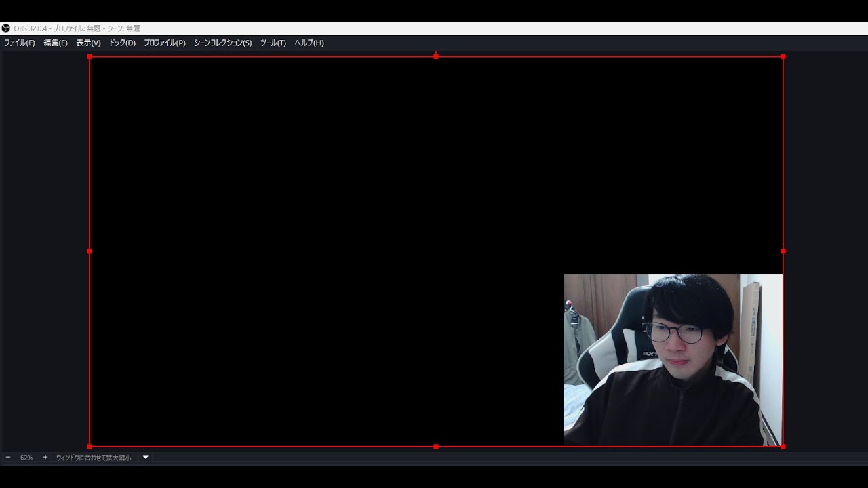Open the 編集(E) menu
868x488 pixels.
[56, 43]
